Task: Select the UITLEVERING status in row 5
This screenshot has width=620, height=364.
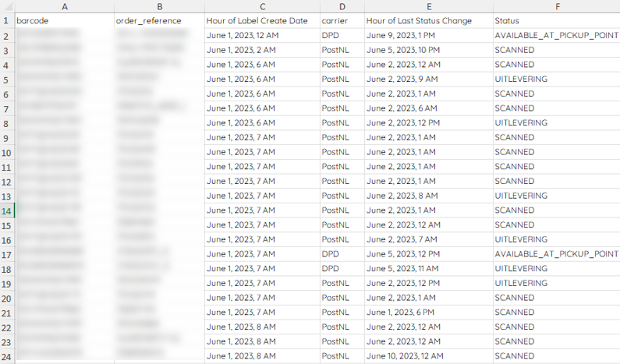Action: (556, 79)
